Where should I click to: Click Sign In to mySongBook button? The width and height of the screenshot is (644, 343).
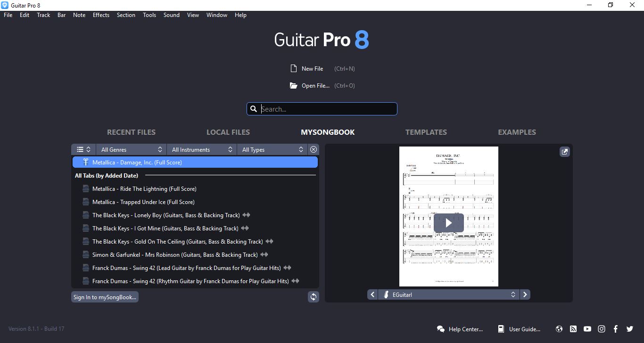(x=105, y=297)
